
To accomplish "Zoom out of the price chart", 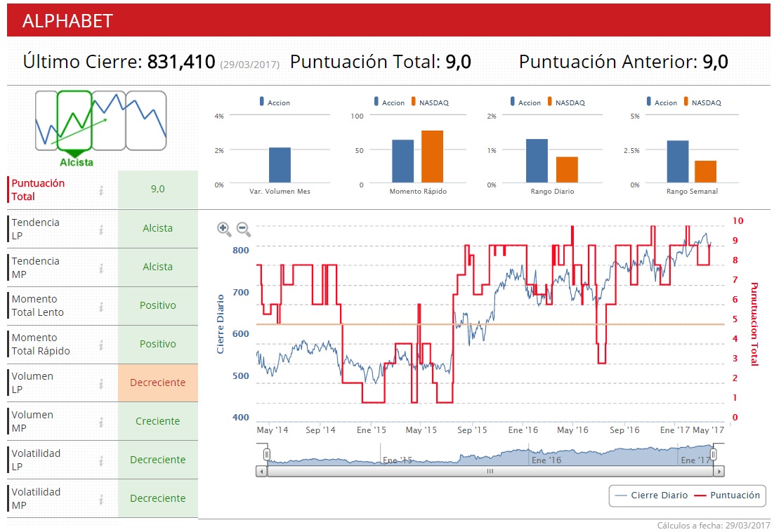I will click(243, 230).
